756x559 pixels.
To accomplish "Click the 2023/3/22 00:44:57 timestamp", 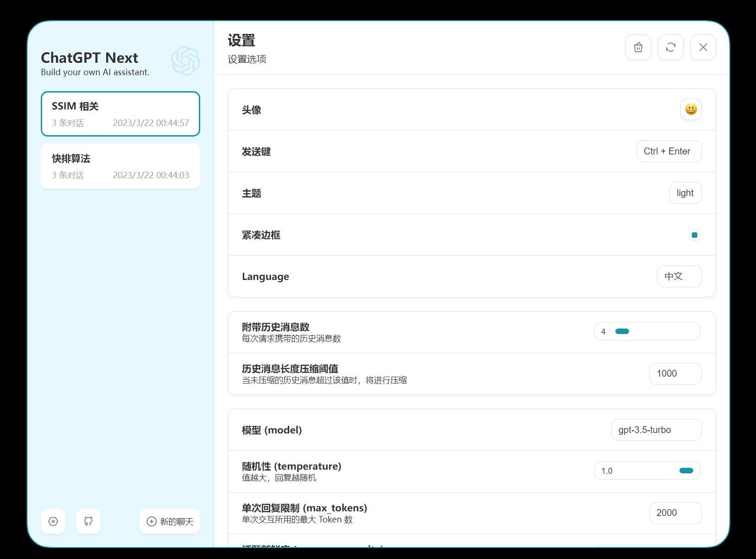I will click(x=151, y=123).
